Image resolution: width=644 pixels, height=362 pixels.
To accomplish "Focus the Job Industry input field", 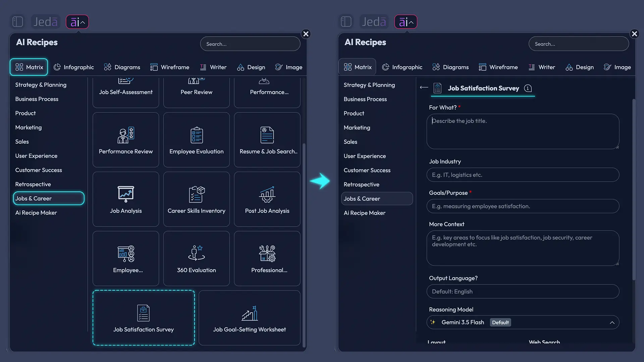I will click(x=523, y=175).
